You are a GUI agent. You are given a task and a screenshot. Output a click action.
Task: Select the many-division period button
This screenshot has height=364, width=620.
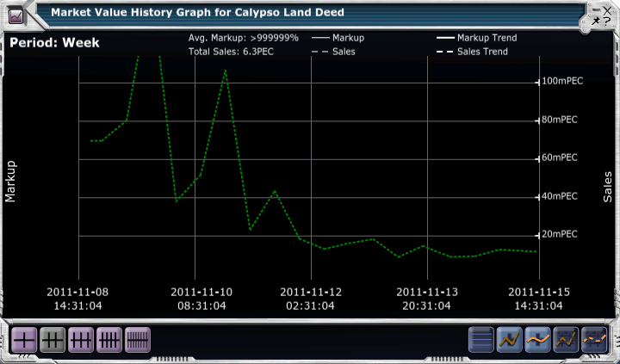(138, 340)
